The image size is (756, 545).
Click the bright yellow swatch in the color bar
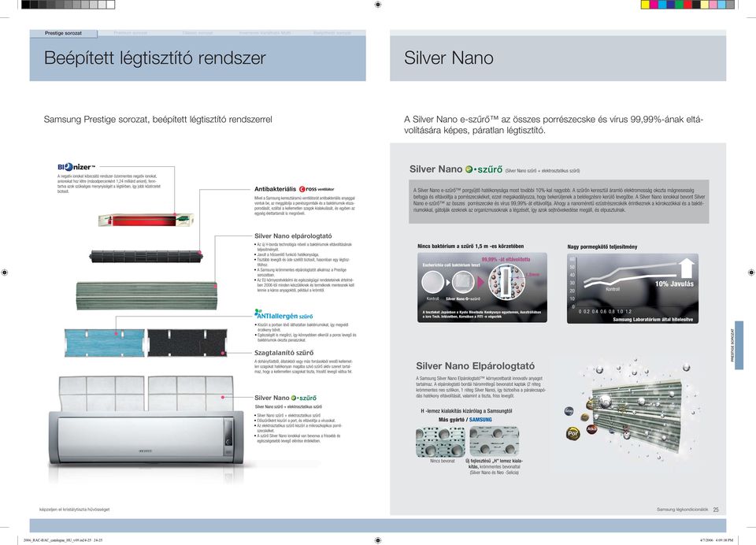tap(645, 5)
